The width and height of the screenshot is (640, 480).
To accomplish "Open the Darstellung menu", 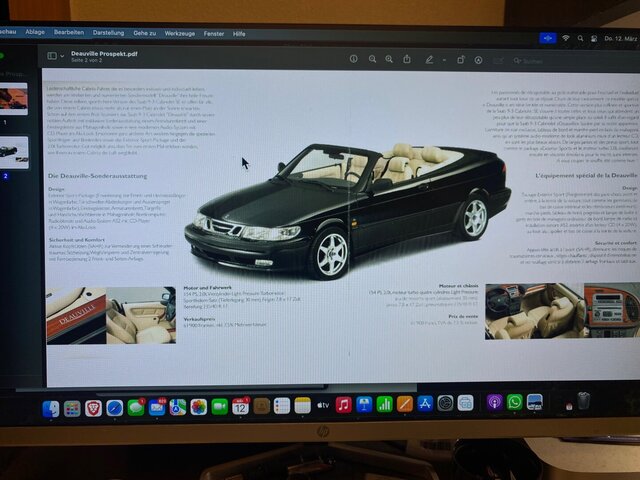I will 108,33.
